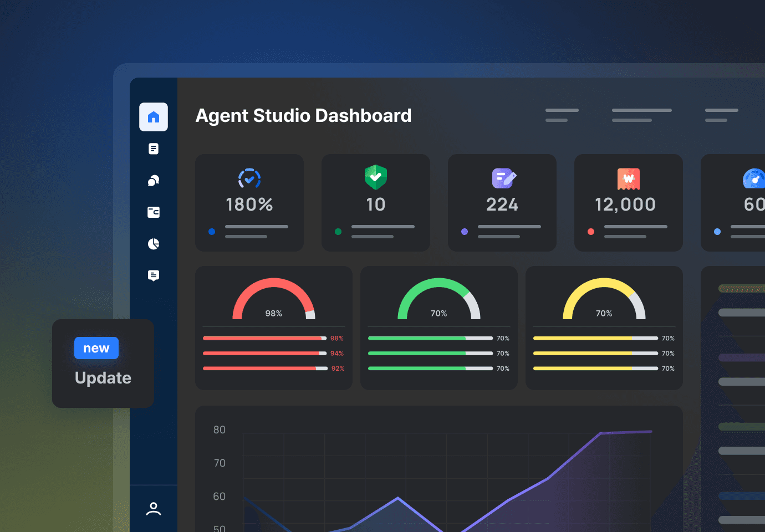Click the bottom yellow 70% progress bar

pos(595,368)
